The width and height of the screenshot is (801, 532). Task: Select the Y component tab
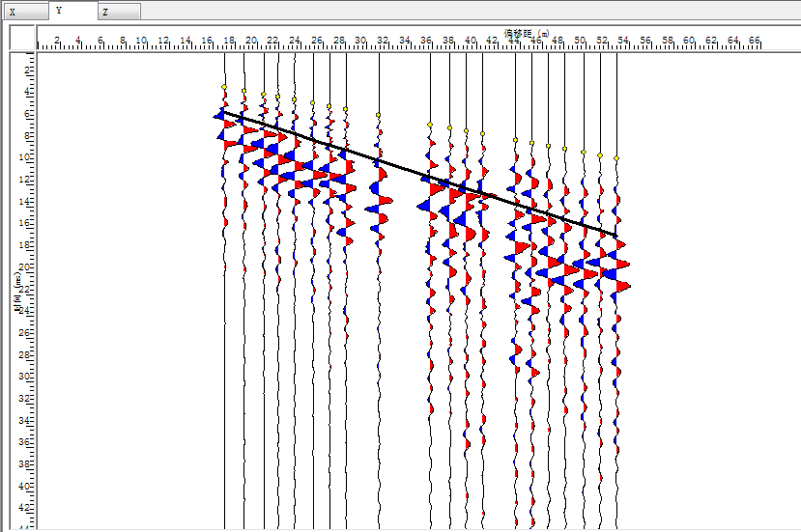pos(72,11)
